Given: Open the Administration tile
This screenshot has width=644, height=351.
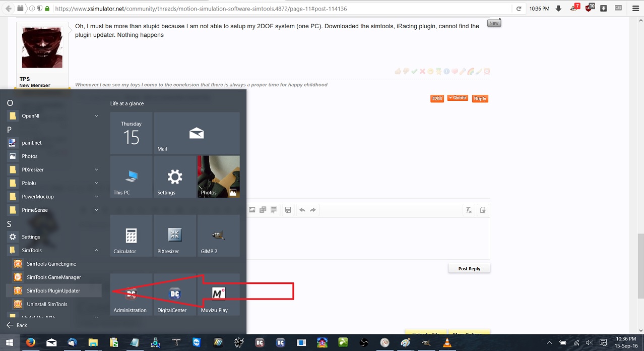Looking at the screenshot, I should coord(131,295).
